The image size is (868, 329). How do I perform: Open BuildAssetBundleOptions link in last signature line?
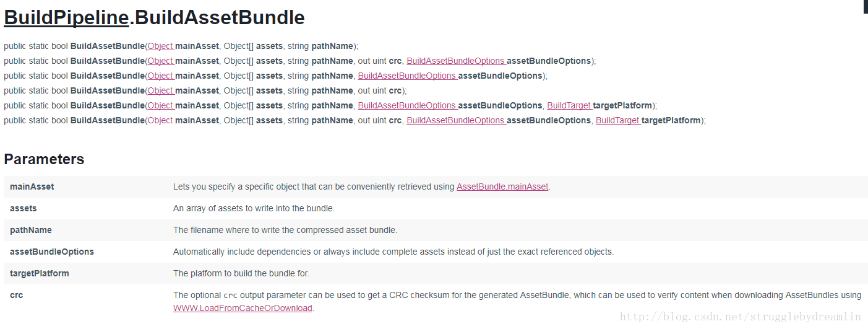point(455,120)
